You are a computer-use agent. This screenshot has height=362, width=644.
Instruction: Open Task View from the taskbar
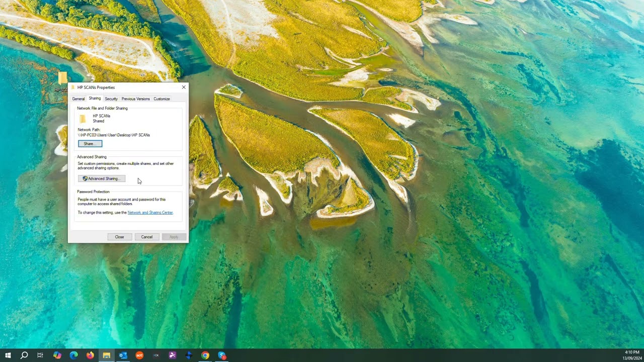pos(40,355)
